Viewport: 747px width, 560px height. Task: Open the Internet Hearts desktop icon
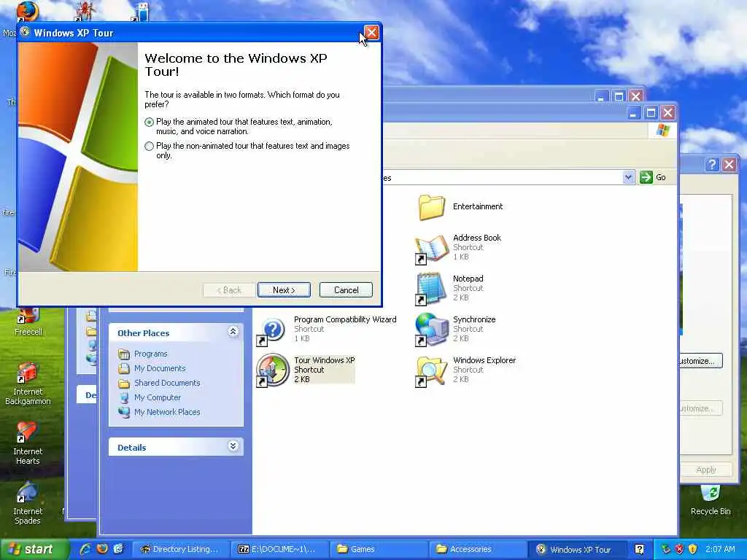[x=27, y=443]
